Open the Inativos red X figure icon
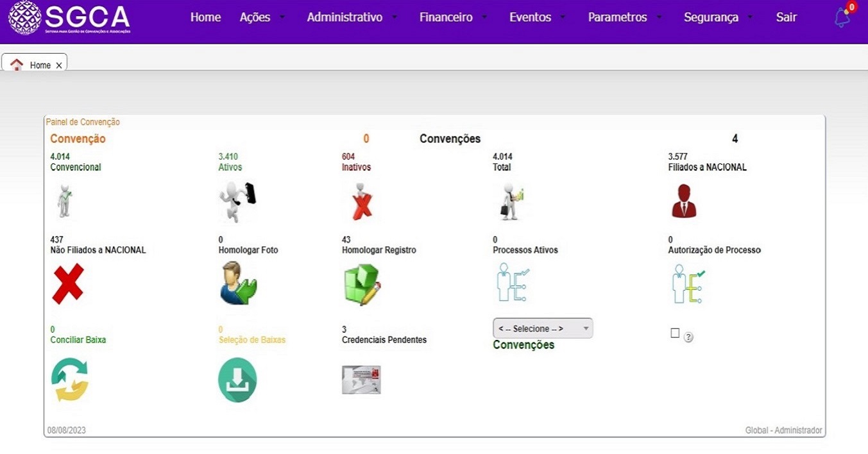 coord(362,201)
